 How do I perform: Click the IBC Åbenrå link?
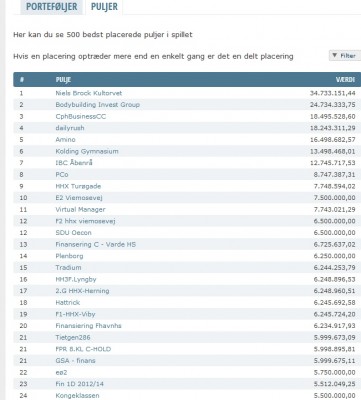(x=74, y=163)
